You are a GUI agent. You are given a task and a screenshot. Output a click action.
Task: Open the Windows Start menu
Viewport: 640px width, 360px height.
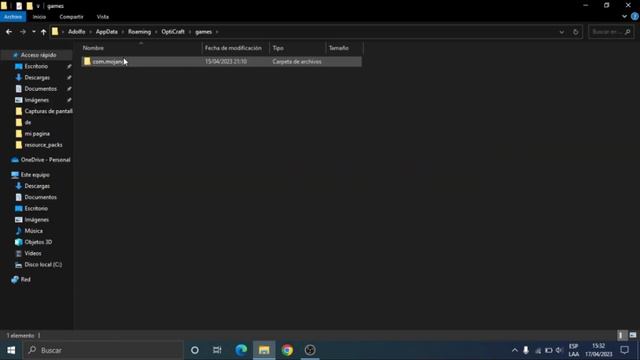11,350
